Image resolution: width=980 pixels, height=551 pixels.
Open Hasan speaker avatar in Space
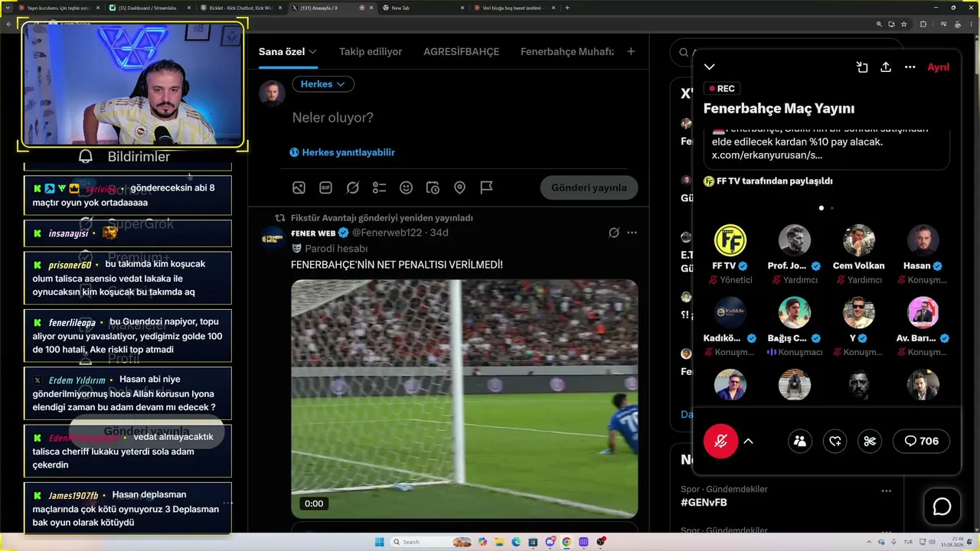923,240
